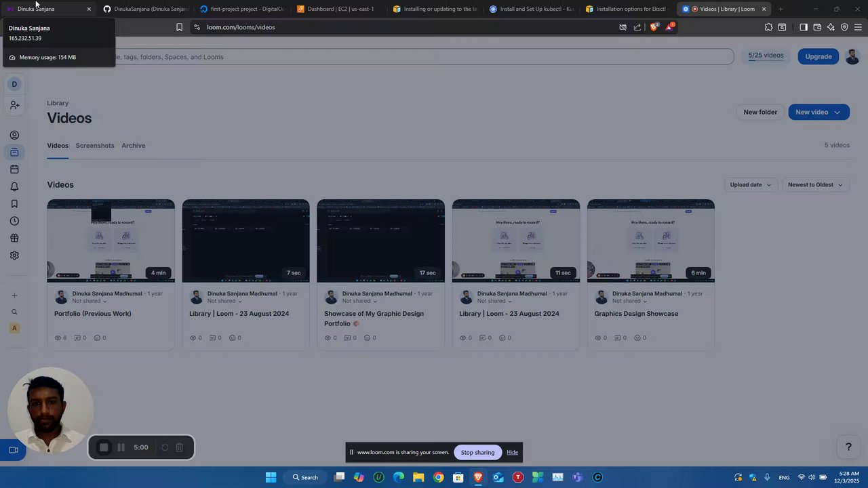868x488 pixels.
Task: Open the Meetings calendar sidebar icon
Action: coord(14,169)
